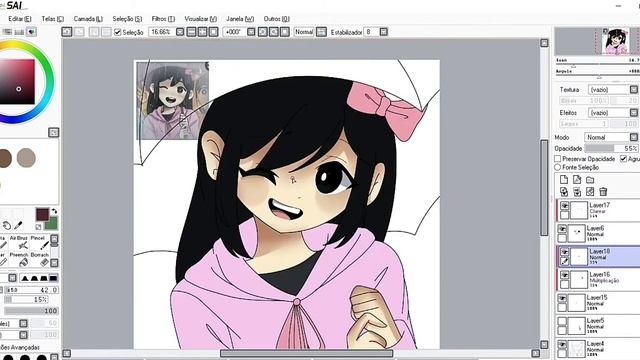This screenshot has width=640, height=360.
Task: Open the Editar menu
Action: click(x=20, y=19)
